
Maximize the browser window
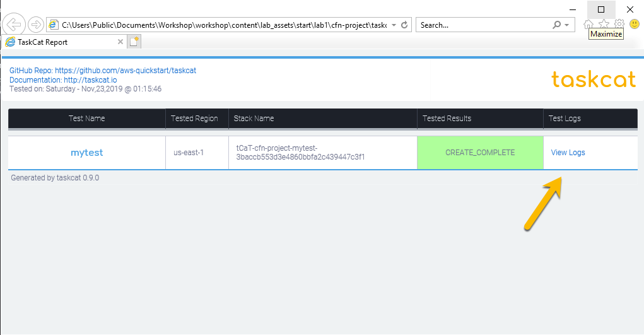601,9
